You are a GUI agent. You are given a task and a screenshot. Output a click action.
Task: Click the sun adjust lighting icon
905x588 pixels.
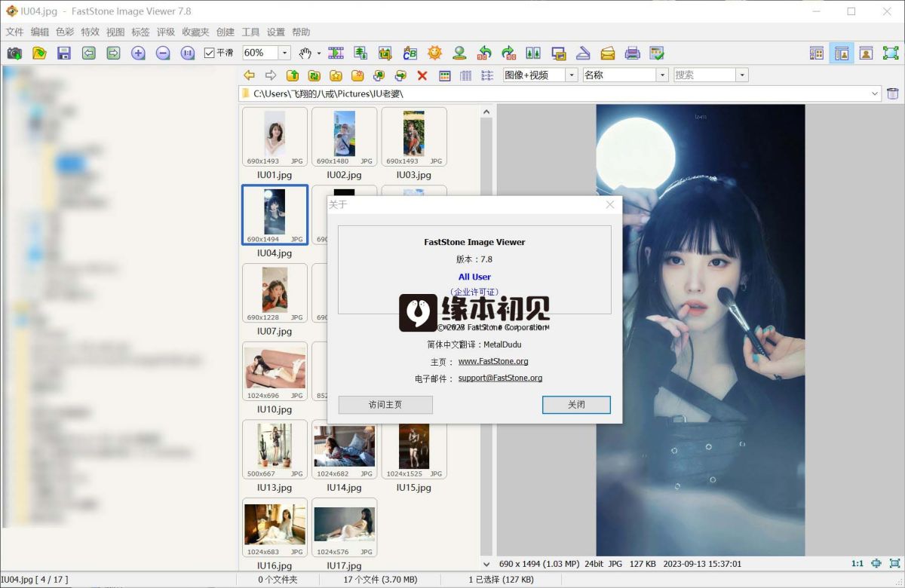click(434, 54)
